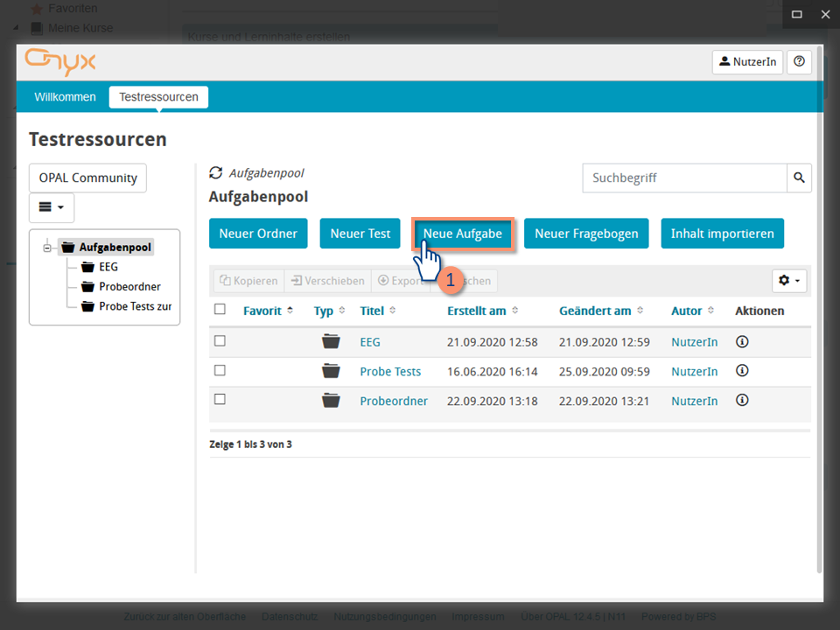Click the Neuer Fragebogen button
The image size is (840, 630).
point(586,234)
